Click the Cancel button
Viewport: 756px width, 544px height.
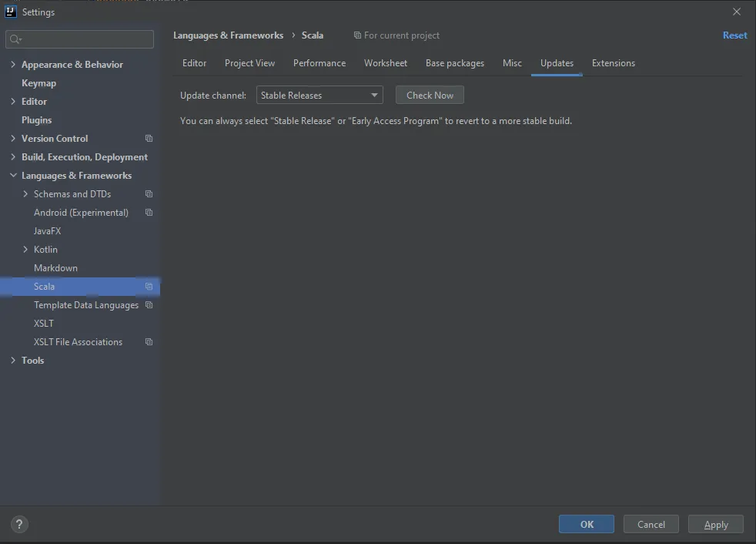pyautogui.click(x=651, y=524)
